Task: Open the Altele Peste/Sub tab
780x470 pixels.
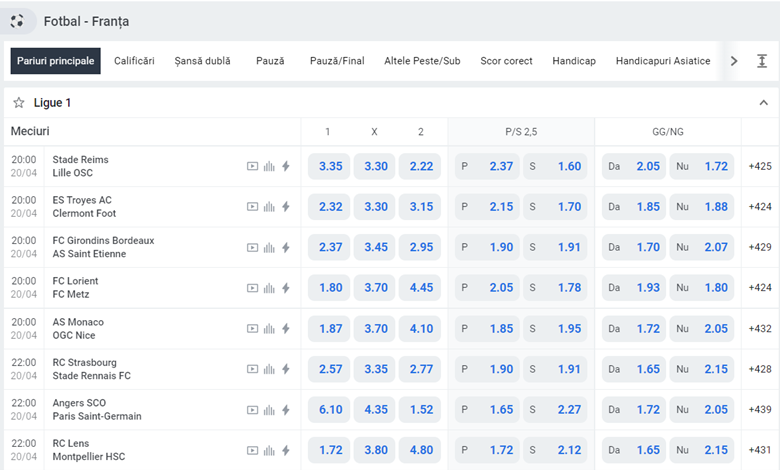Action: pos(422,61)
